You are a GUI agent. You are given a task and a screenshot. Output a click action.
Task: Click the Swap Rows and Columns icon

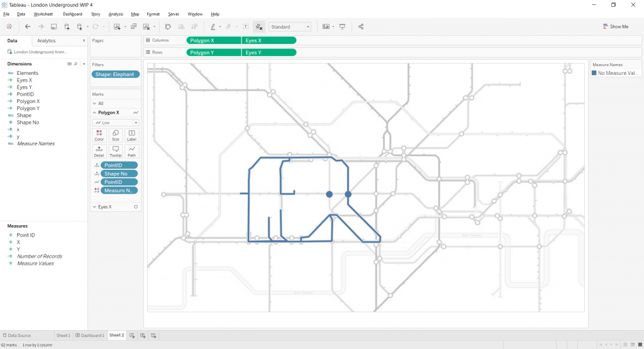pyautogui.click(x=168, y=26)
